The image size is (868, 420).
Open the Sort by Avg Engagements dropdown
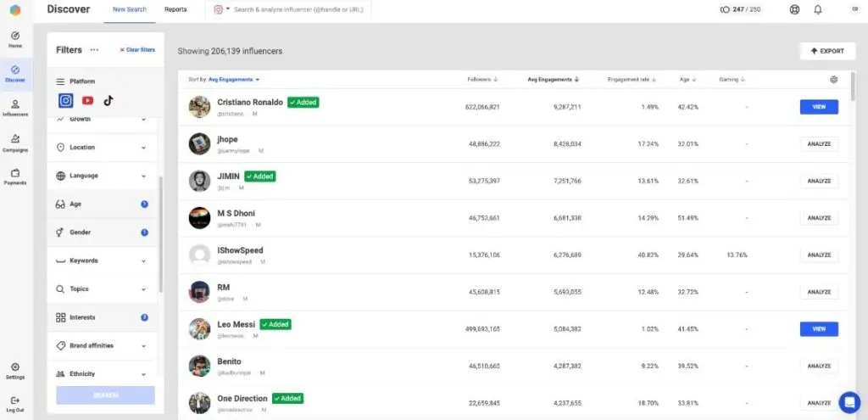pyautogui.click(x=234, y=80)
